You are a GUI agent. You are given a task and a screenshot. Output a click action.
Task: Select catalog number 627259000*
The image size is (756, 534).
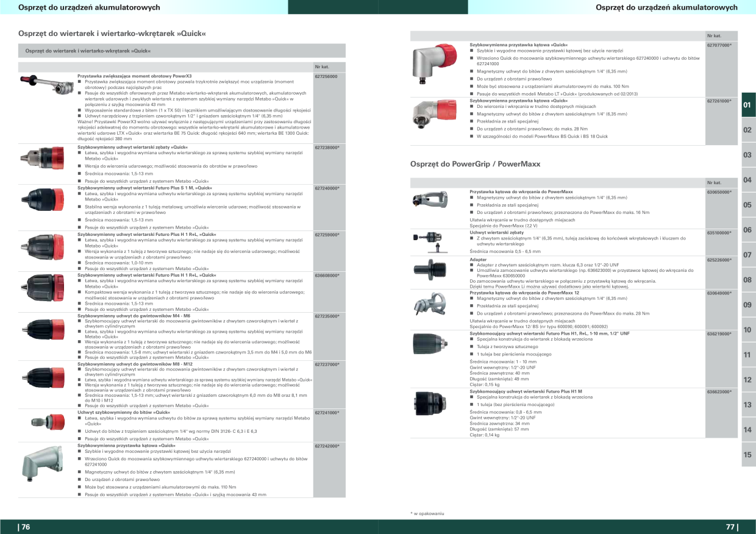pos(327,234)
